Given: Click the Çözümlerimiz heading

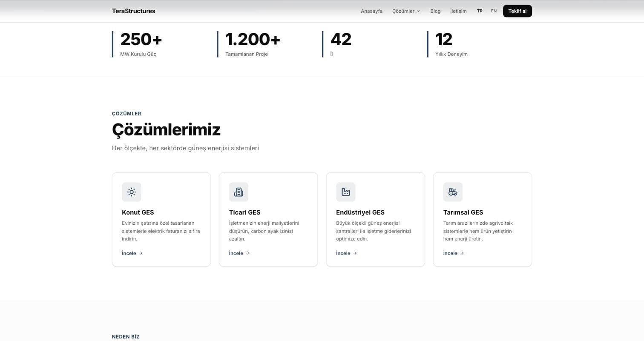Looking at the screenshot, I should (167, 129).
